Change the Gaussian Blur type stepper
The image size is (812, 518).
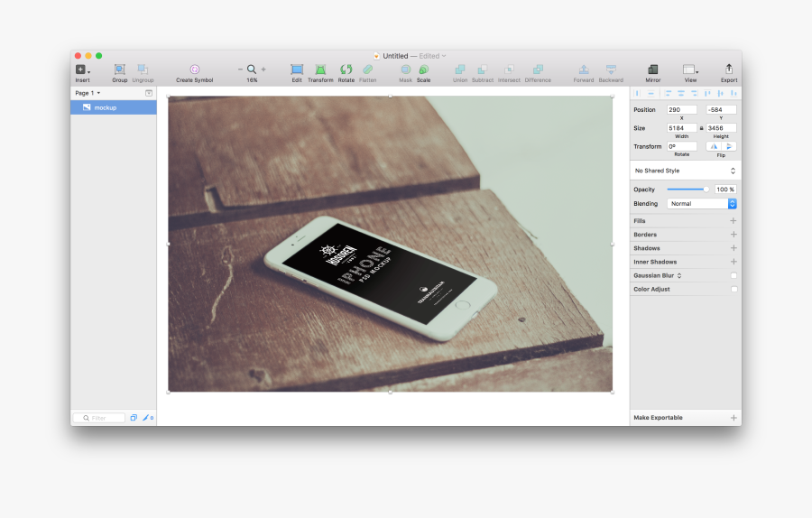click(x=678, y=275)
